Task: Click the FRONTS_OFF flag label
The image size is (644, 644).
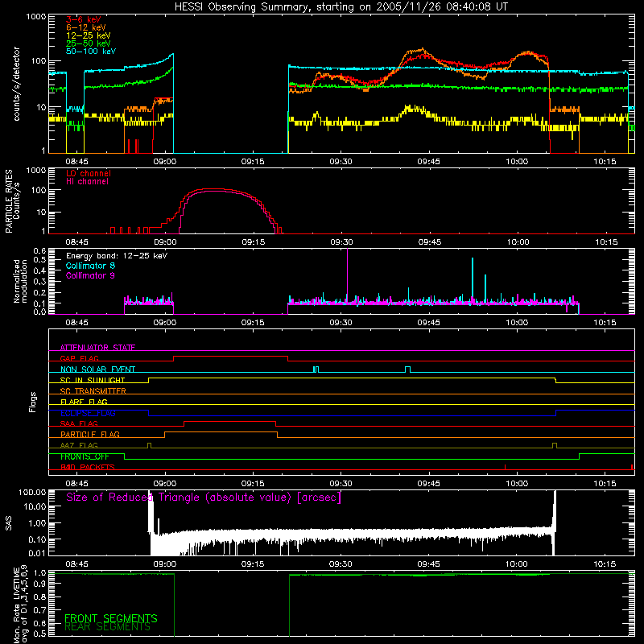Action: pyautogui.click(x=85, y=456)
